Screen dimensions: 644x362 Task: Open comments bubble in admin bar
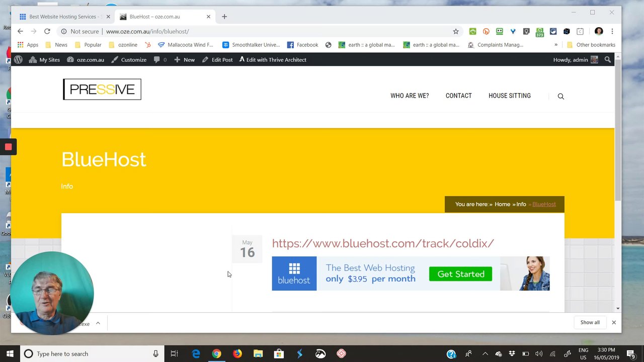160,59
